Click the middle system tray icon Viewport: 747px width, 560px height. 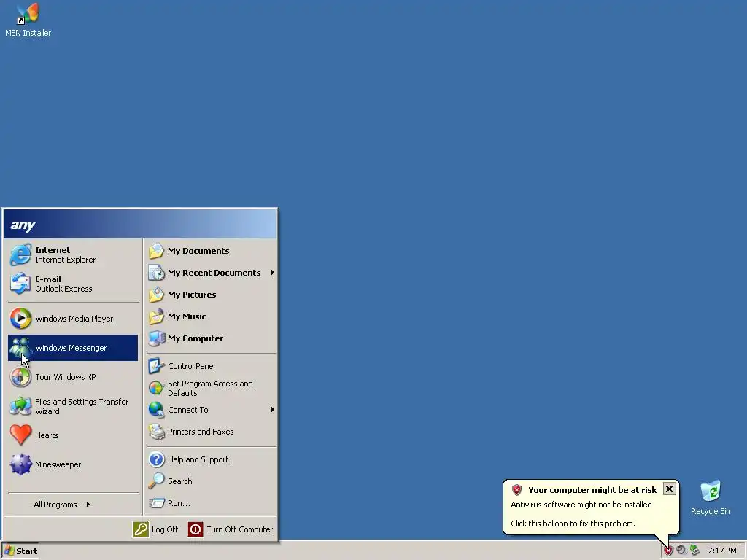tap(681, 551)
